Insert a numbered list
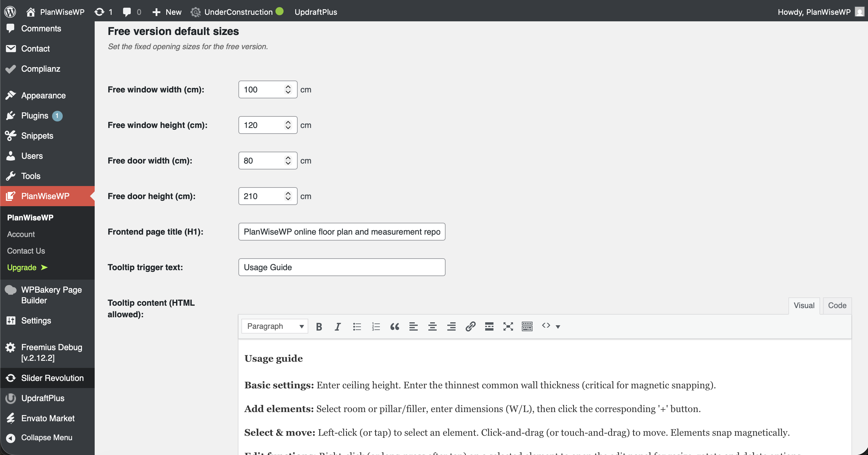This screenshot has height=455, width=868. pos(376,326)
